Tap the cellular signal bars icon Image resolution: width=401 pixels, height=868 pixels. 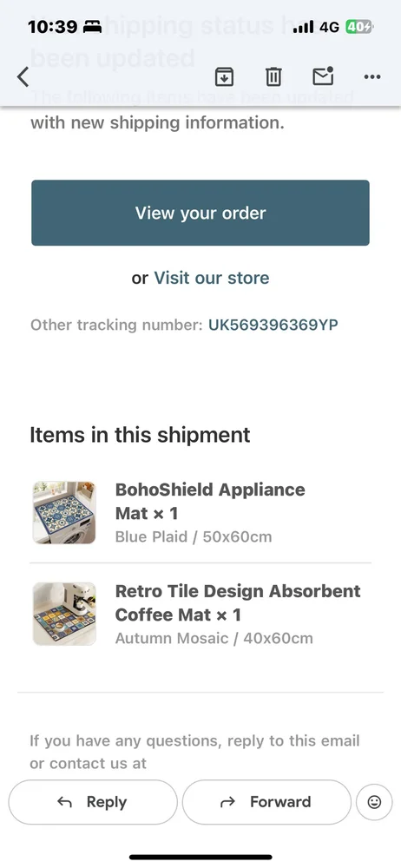303,27
